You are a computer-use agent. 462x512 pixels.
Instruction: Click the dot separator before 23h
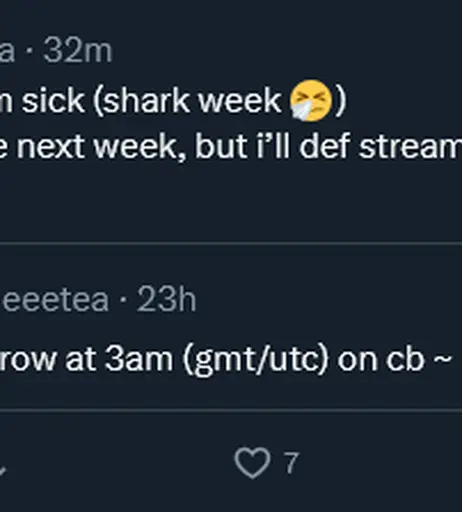[x=123, y=300]
